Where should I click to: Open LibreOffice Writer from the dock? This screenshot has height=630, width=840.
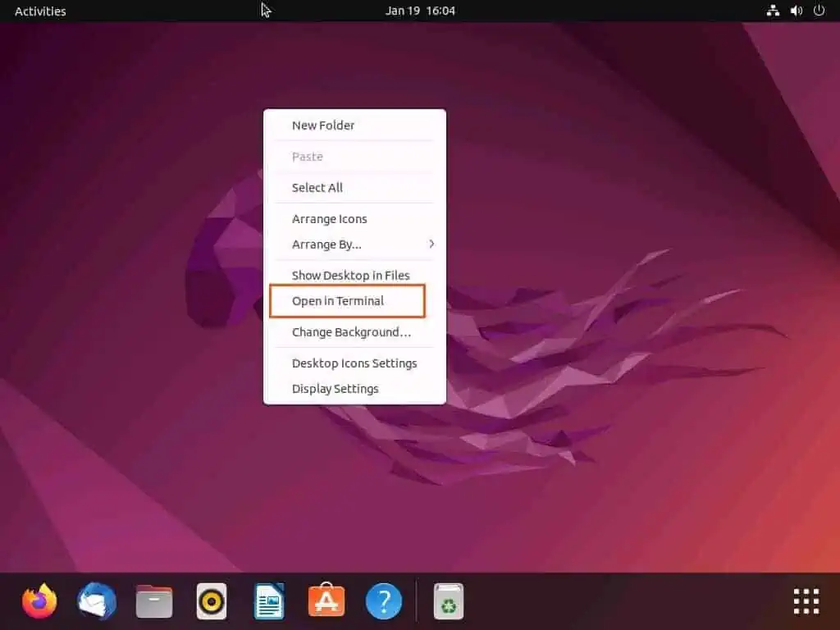tap(268, 600)
